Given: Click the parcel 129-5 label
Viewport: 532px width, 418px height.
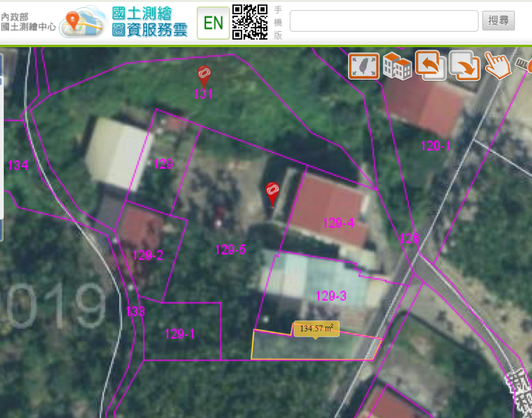Looking at the screenshot, I should tap(230, 249).
